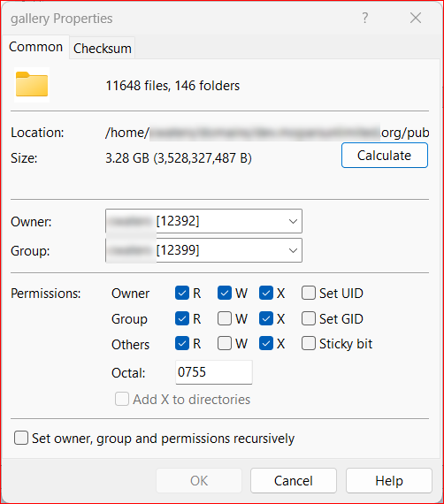This screenshot has height=504, width=444.
Task: Enable the Sticky bit checkbox
Action: 309,344
